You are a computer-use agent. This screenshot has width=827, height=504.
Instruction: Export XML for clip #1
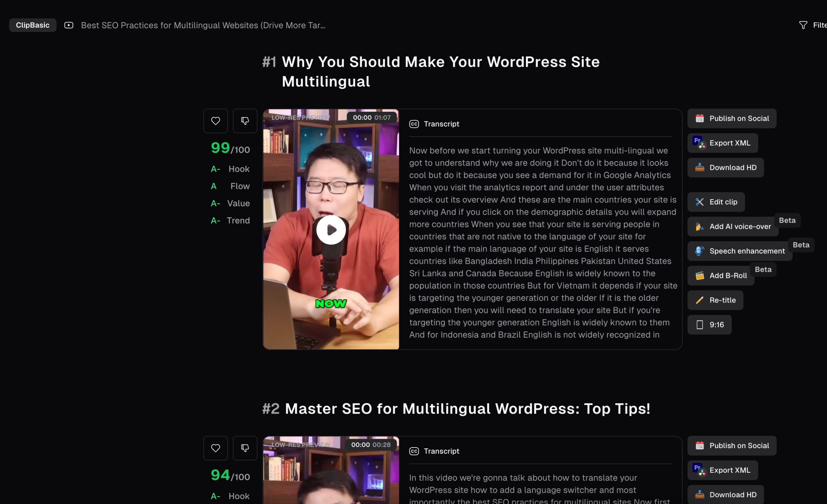coord(723,143)
